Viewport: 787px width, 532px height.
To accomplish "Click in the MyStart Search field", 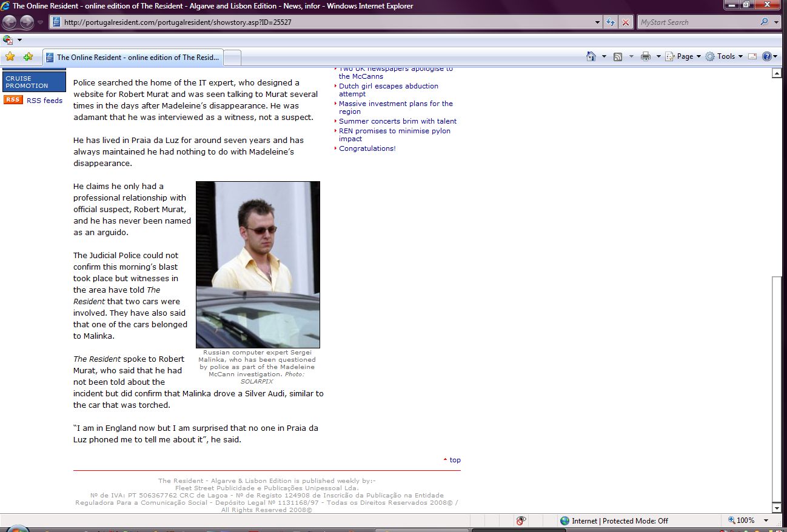I will 697,22.
